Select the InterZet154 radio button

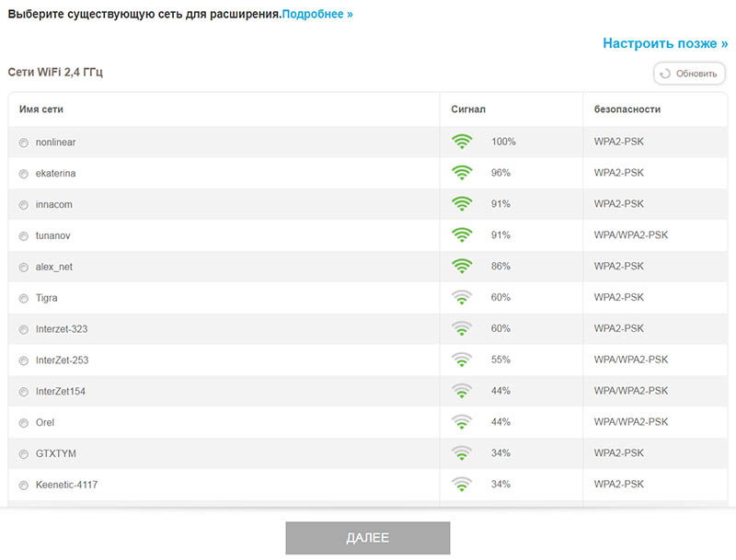(24, 392)
